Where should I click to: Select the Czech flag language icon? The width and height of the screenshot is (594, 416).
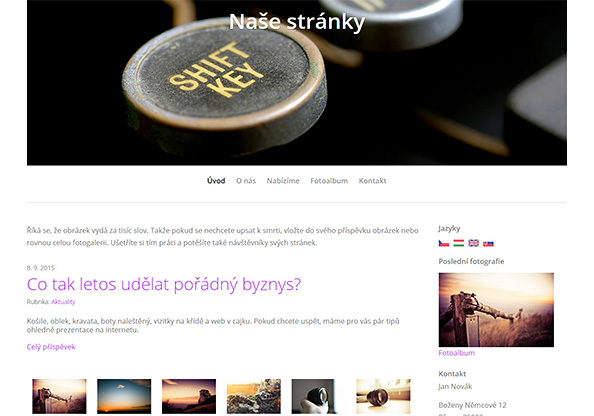tap(444, 243)
